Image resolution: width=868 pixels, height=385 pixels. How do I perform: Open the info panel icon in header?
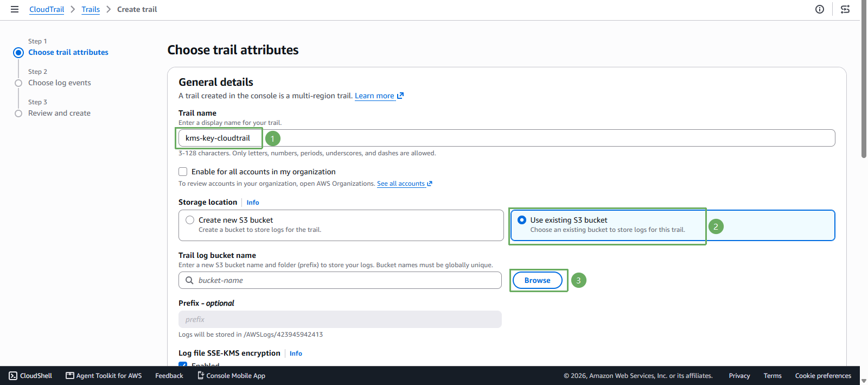click(820, 9)
